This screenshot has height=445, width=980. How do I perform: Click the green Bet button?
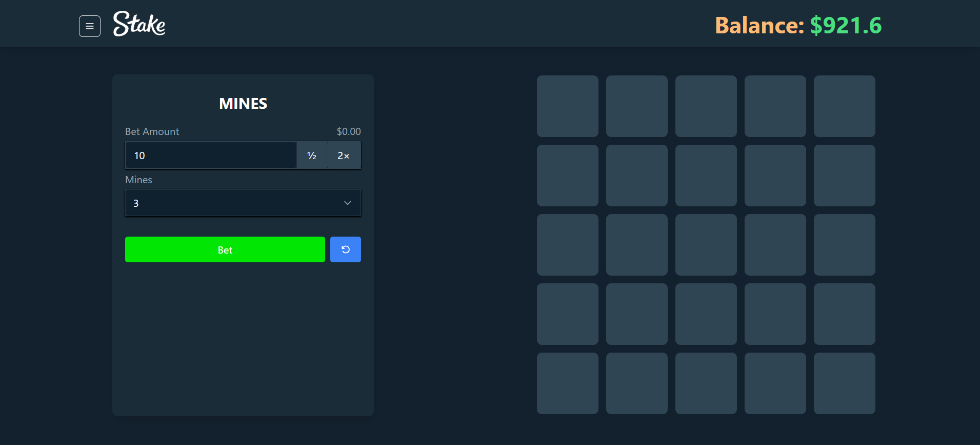[x=225, y=249]
